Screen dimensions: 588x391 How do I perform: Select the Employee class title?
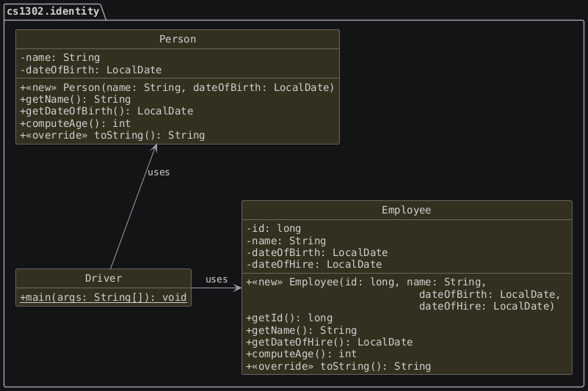click(407, 210)
